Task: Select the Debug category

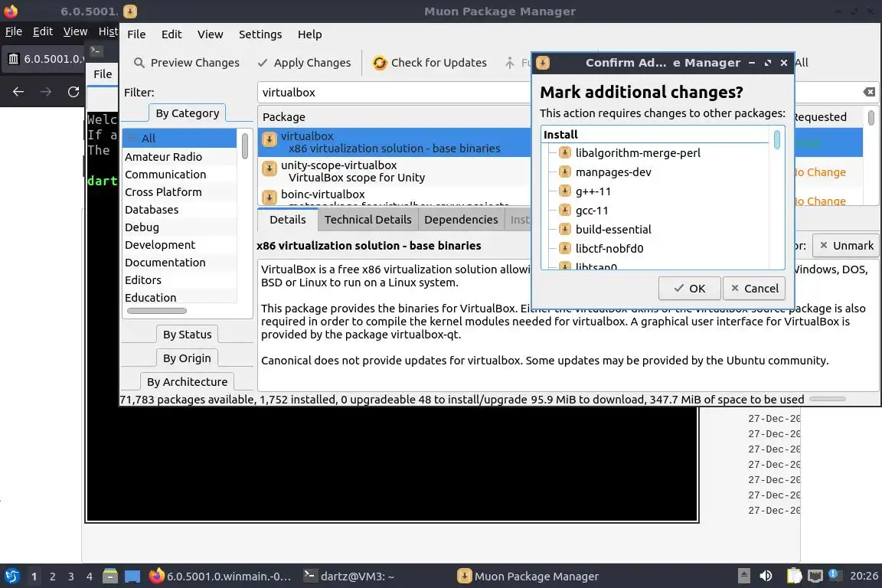Action: click(x=179, y=227)
